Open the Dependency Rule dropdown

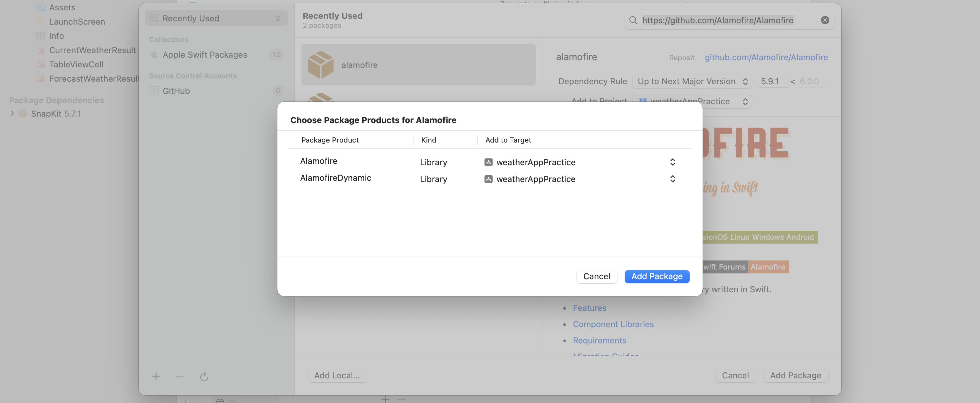[692, 81]
